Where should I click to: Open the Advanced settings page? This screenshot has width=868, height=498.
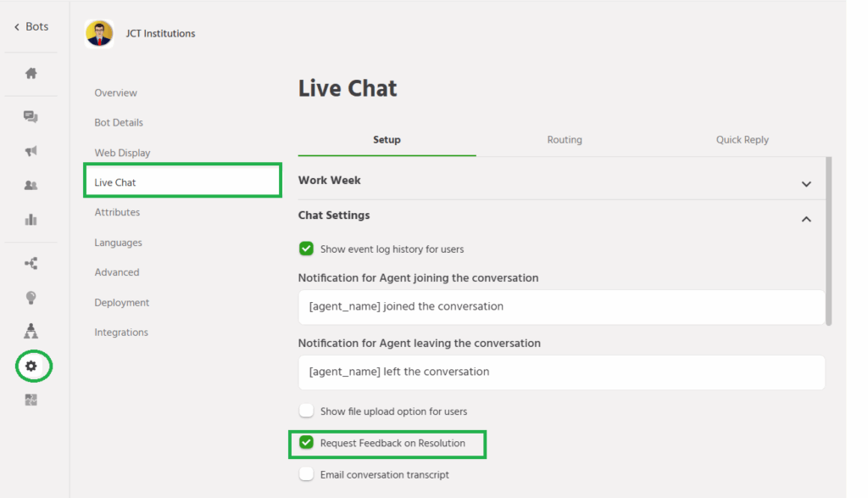click(117, 272)
